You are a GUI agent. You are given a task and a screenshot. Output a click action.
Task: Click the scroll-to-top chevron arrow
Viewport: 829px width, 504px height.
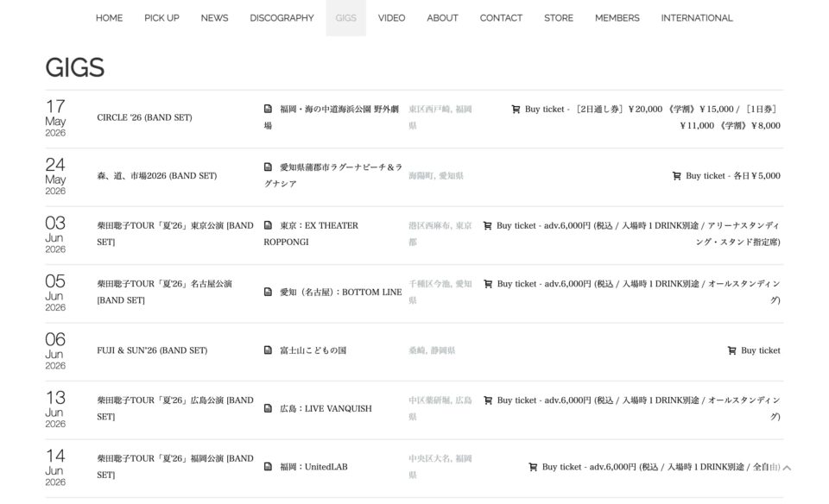point(787,468)
